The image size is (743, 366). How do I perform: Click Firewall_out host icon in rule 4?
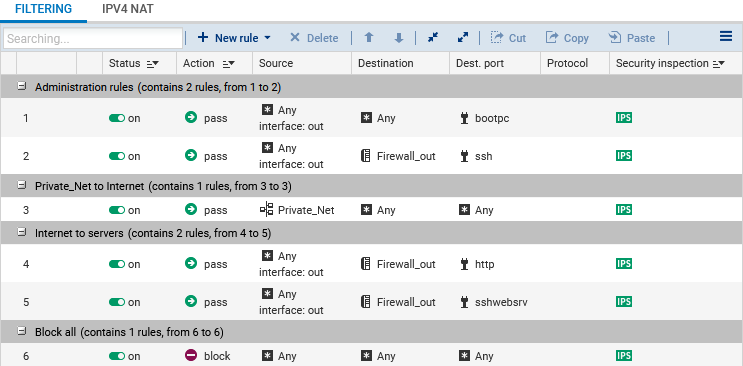tap(366, 264)
